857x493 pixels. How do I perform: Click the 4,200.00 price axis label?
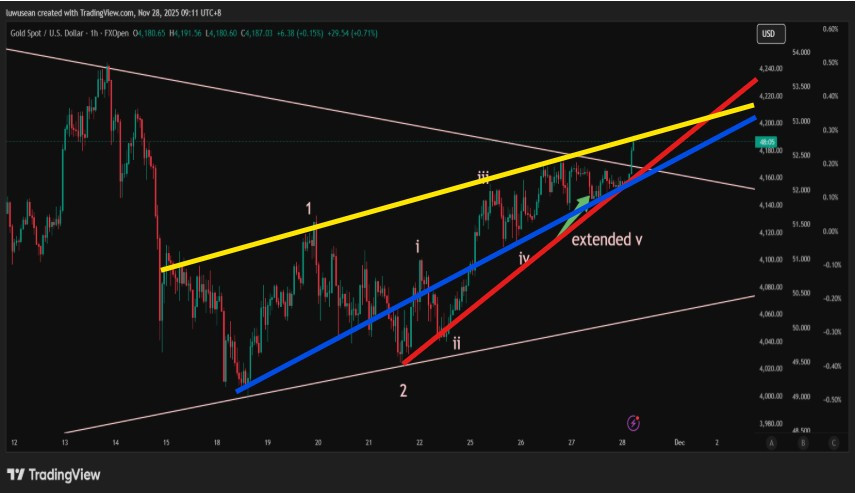(x=771, y=124)
